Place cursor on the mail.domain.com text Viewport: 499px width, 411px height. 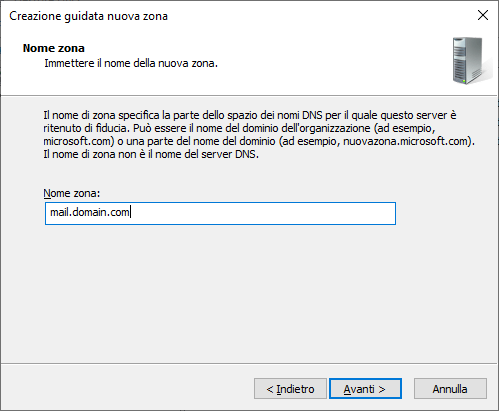click(90, 212)
